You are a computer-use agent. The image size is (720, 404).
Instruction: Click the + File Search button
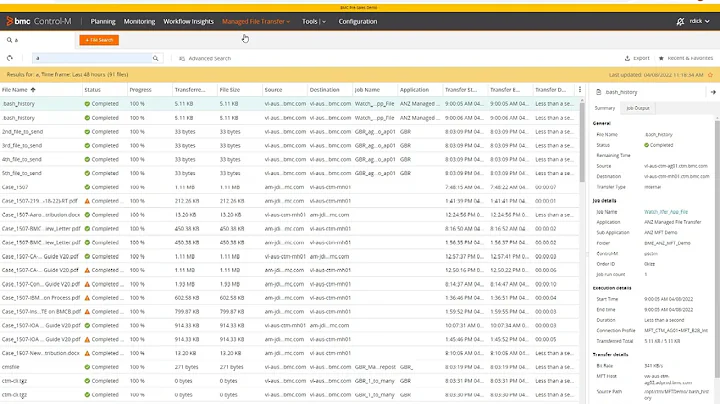pos(99,40)
